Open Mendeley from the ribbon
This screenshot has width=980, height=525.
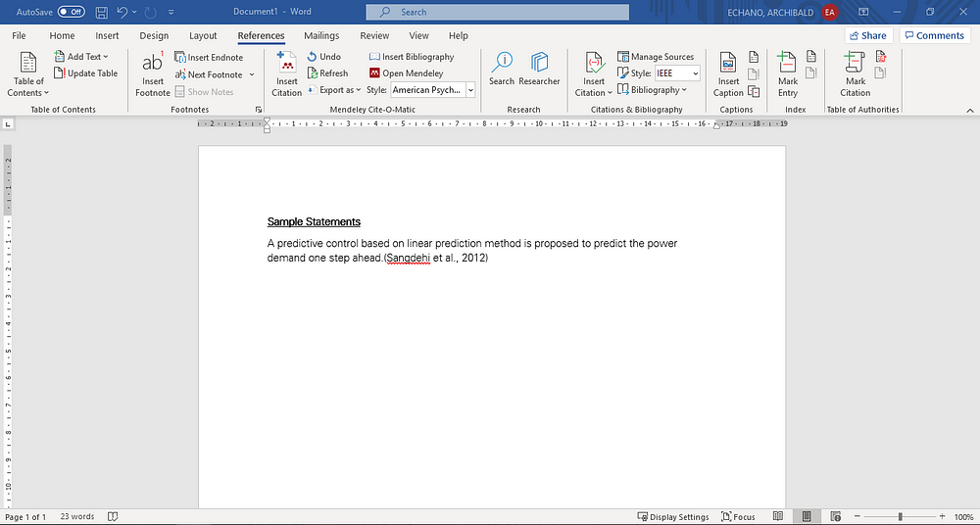tap(406, 73)
